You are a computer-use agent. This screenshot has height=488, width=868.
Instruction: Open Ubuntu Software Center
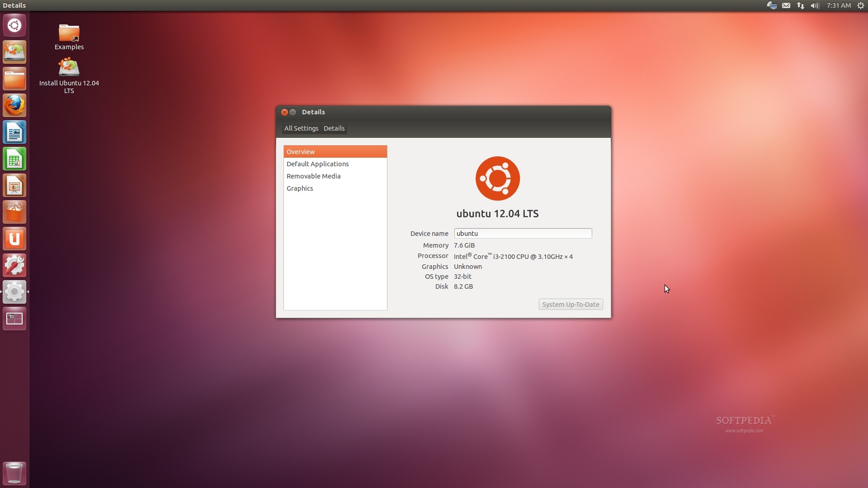pyautogui.click(x=14, y=212)
